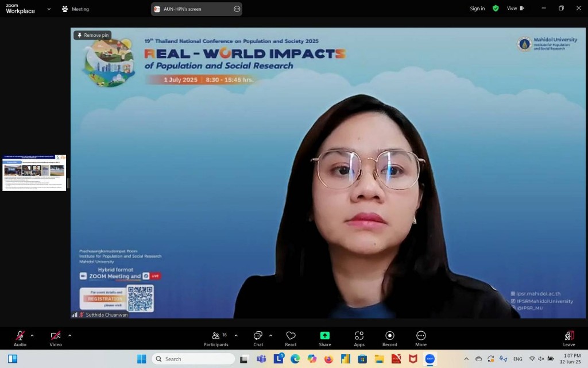The image size is (588, 368).
Task: Open the Chat panel
Action: coord(258,339)
